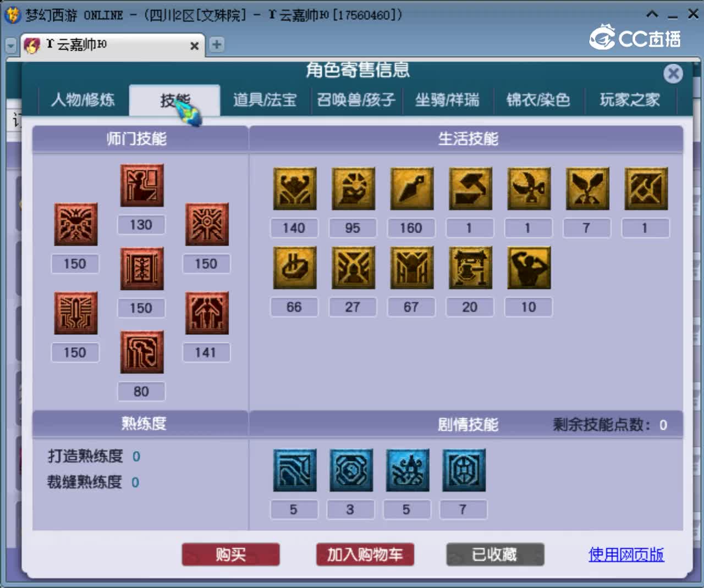
Task: Close the 云嘉帅 tab with its x
Action: [x=194, y=46]
